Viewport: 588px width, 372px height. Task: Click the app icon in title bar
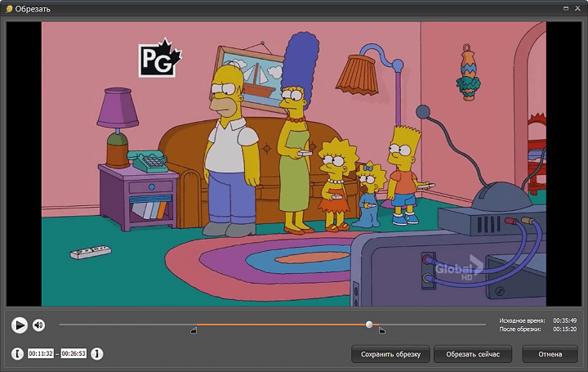[9, 9]
